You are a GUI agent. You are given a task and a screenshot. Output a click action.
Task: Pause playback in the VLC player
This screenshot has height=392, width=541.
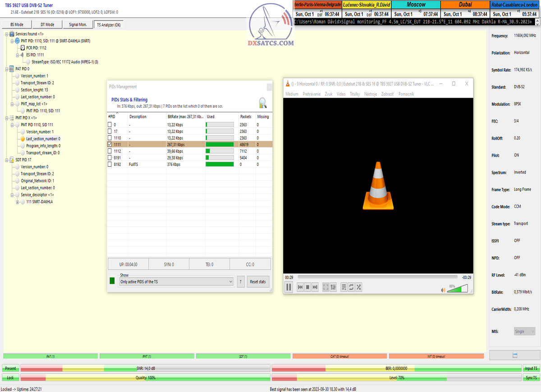click(x=289, y=287)
